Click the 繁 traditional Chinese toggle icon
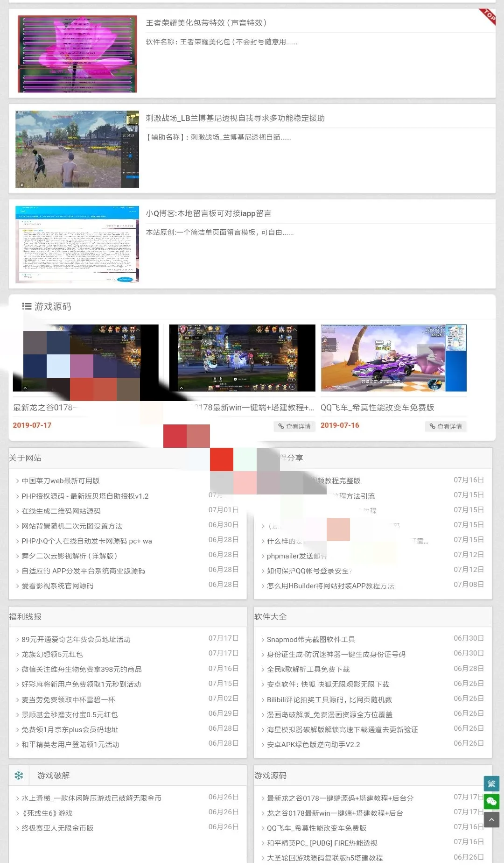The height and width of the screenshot is (868, 504). click(491, 783)
